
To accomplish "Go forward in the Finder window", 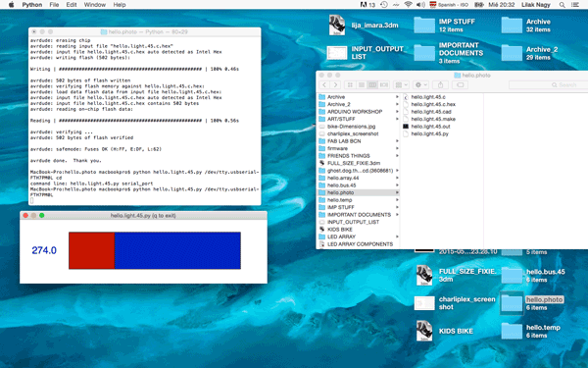I will point(335,85).
